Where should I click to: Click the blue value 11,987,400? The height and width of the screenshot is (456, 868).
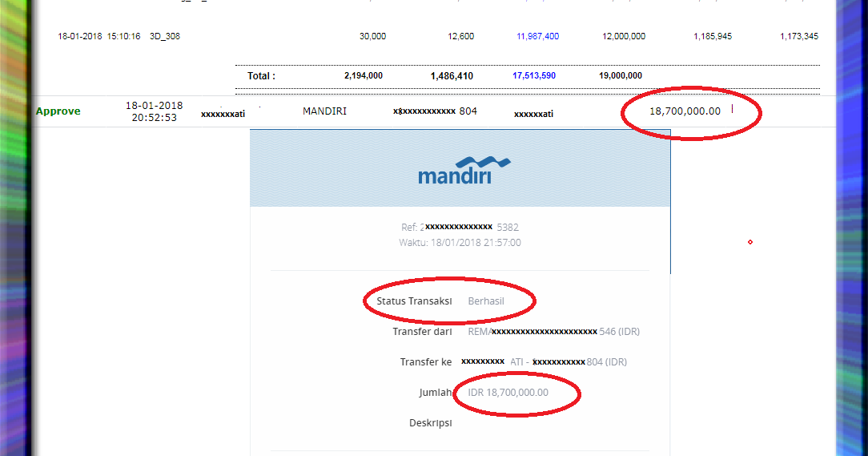[x=537, y=36]
